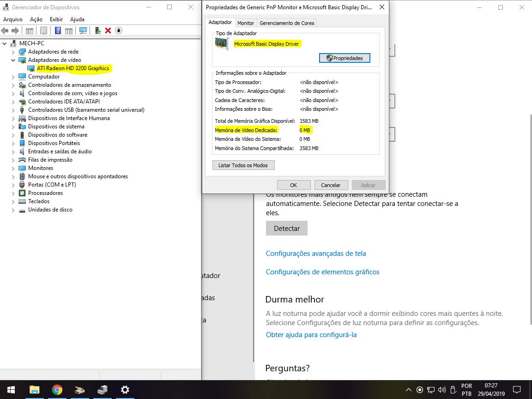Open the Action Center notification icon

(517, 389)
